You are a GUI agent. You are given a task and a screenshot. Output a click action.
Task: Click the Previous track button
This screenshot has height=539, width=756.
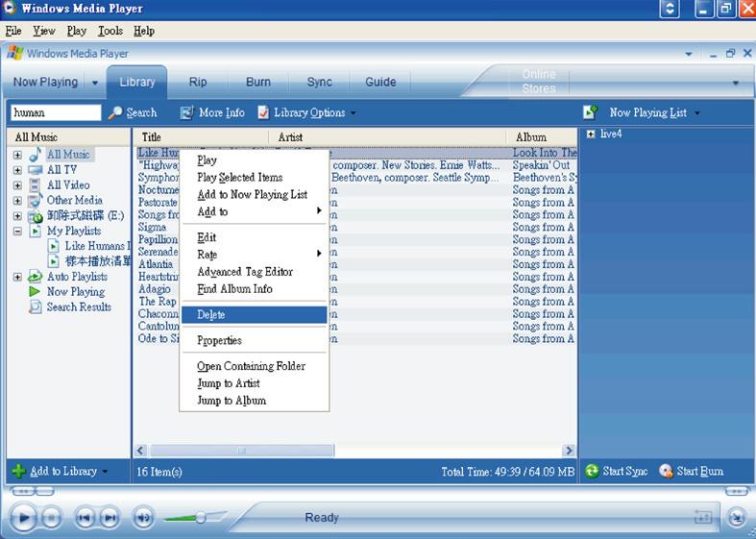pos(85,518)
